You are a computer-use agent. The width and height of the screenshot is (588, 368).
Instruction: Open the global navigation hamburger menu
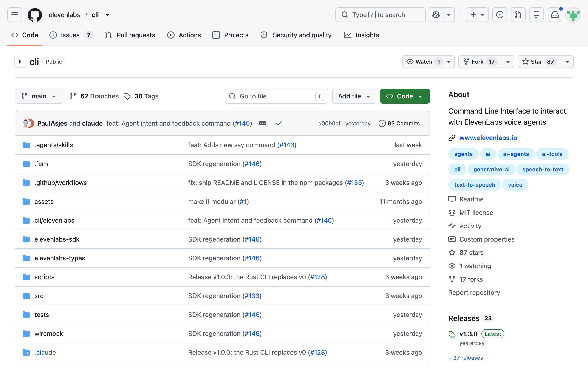point(14,15)
